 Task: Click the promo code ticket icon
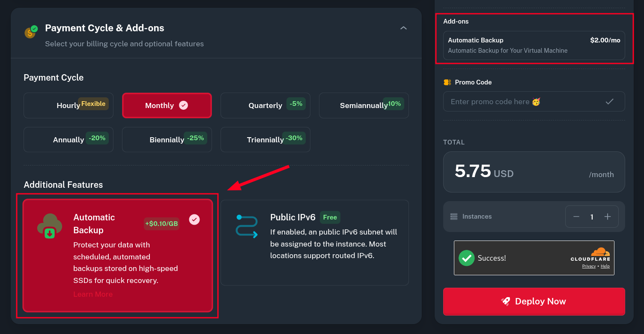pos(447,82)
